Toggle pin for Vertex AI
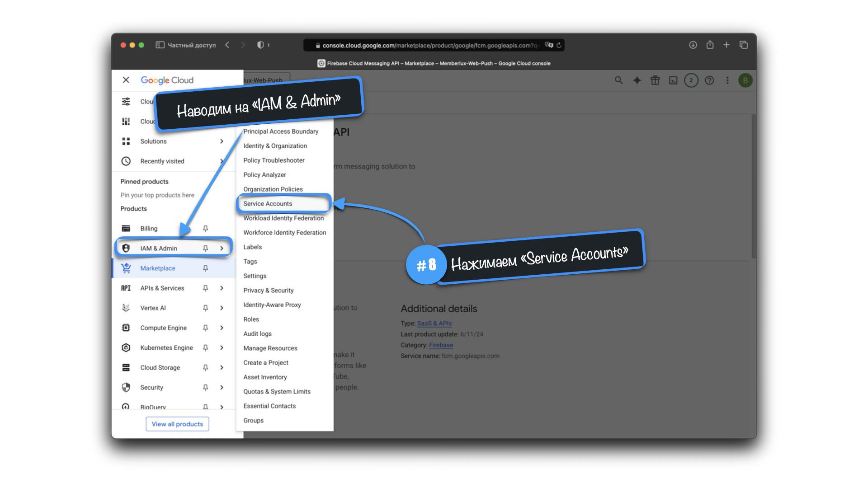 pos(205,308)
